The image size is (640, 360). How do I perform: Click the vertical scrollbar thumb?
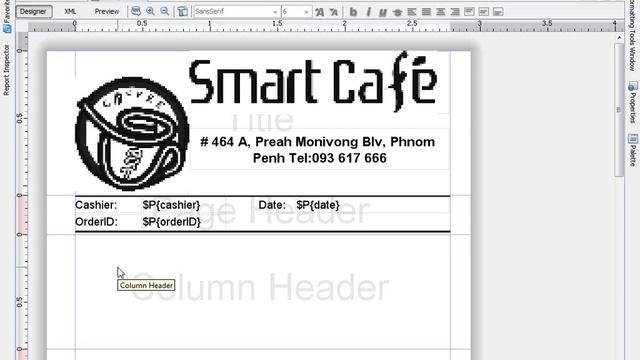point(619,110)
